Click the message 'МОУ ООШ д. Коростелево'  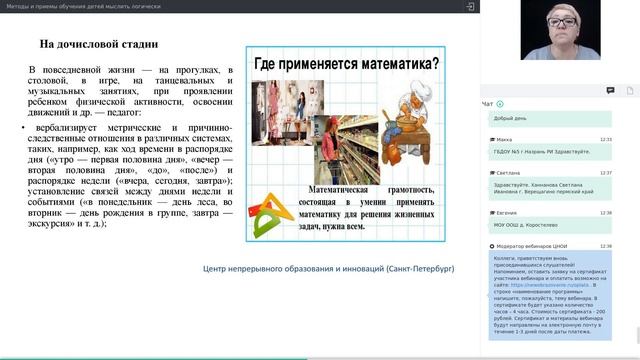tap(550, 225)
